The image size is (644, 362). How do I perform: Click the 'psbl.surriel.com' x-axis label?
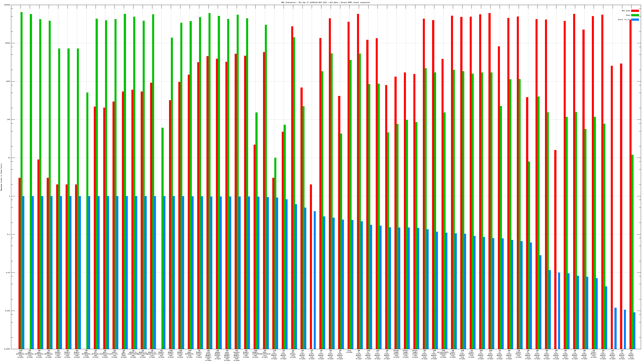coord(114,354)
